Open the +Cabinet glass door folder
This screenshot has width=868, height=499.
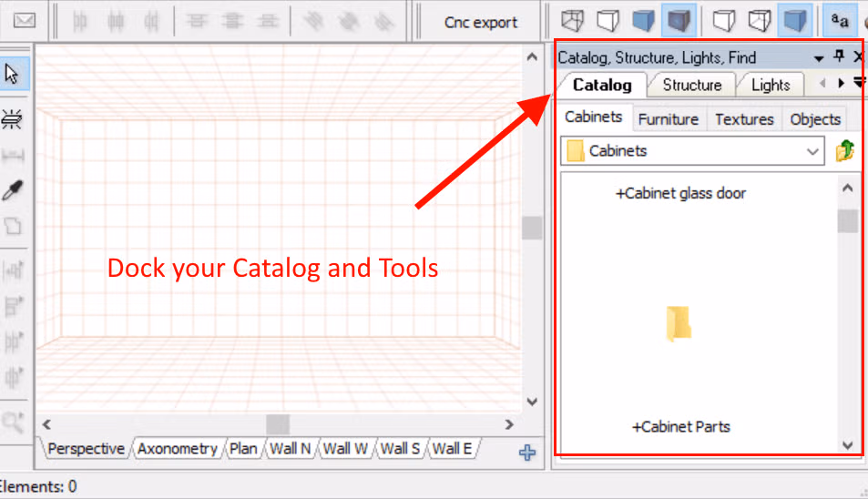pyautogui.click(x=681, y=194)
